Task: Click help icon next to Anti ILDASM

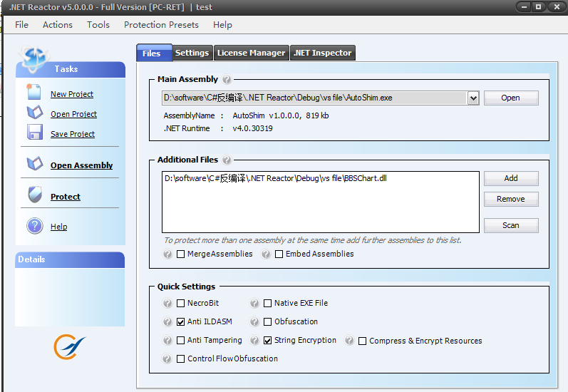Action: tap(167, 321)
